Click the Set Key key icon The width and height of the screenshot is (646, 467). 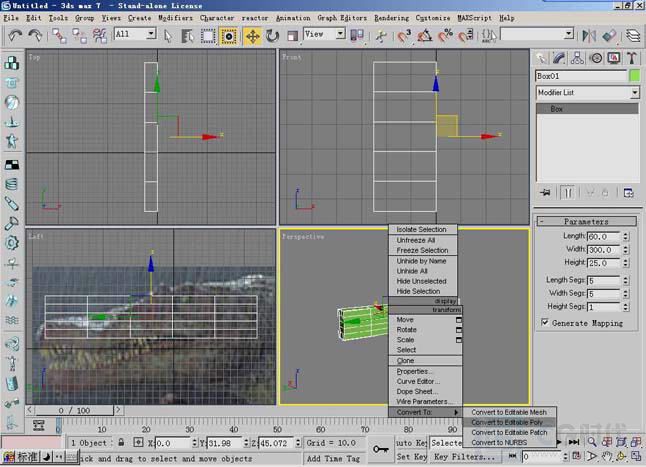pos(380,449)
